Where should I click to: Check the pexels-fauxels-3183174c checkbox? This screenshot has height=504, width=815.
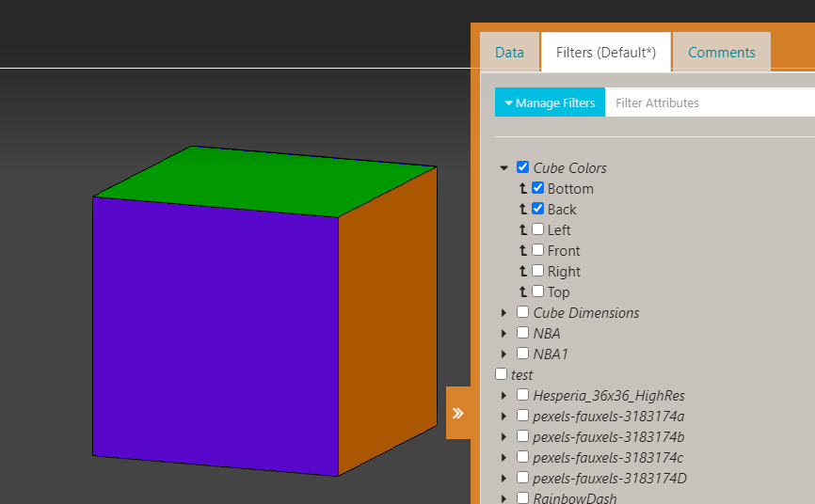(x=523, y=457)
